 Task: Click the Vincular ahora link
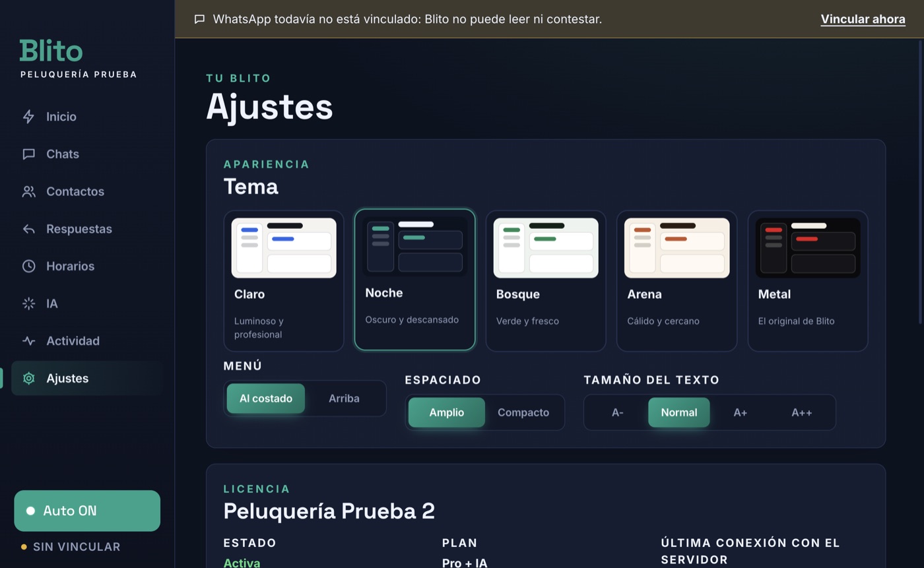[x=863, y=19]
